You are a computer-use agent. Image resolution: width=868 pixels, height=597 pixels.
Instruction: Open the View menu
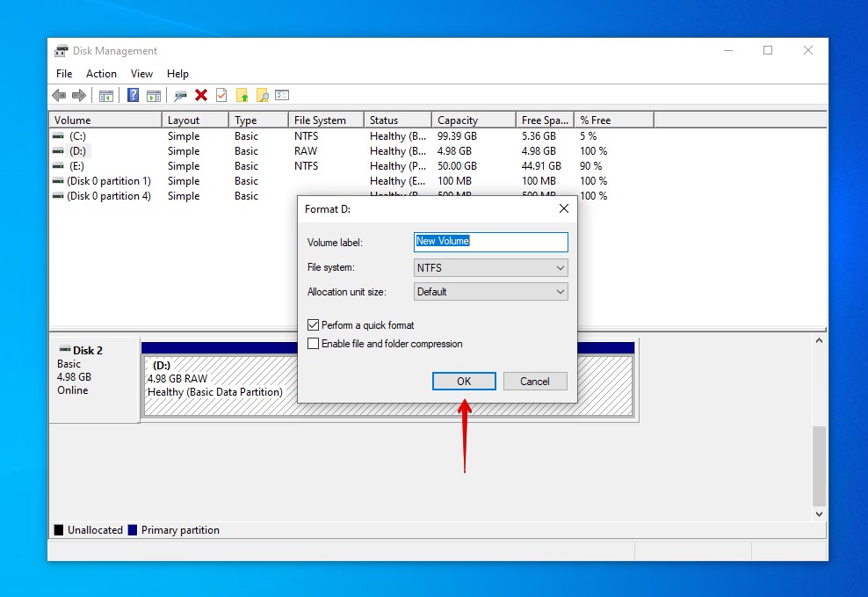(141, 74)
